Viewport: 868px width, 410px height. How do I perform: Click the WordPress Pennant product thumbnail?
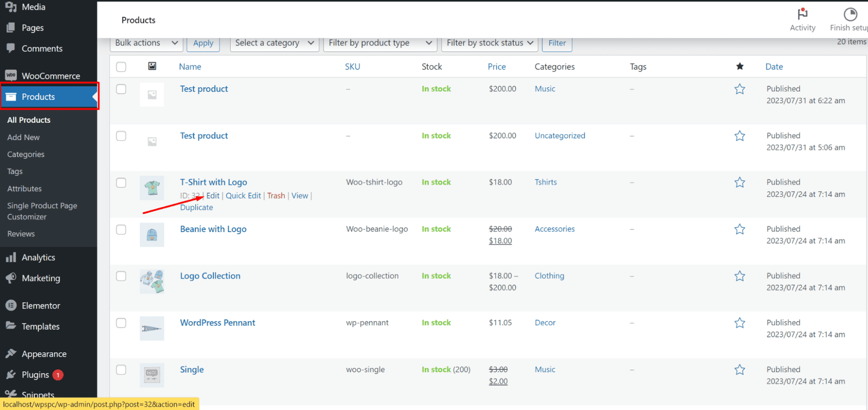pyautogui.click(x=152, y=329)
